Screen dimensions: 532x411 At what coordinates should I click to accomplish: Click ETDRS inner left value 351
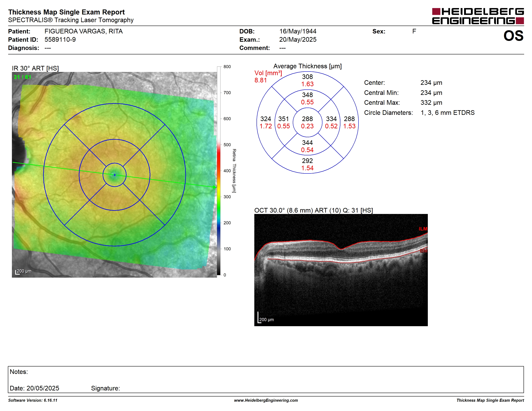pyautogui.click(x=284, y=119)
